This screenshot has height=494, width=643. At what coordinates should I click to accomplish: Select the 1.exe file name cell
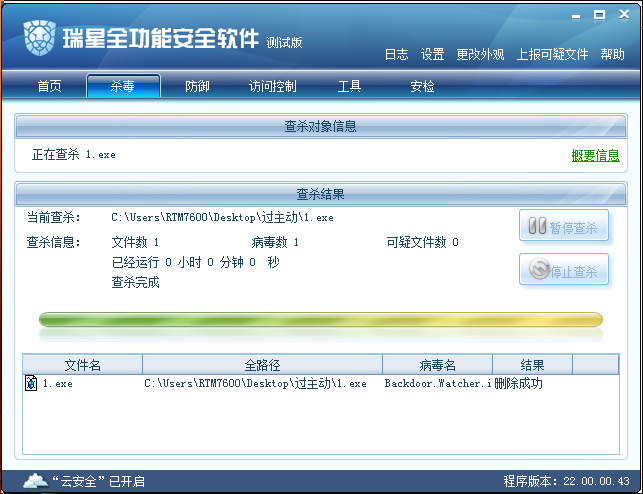57,383
